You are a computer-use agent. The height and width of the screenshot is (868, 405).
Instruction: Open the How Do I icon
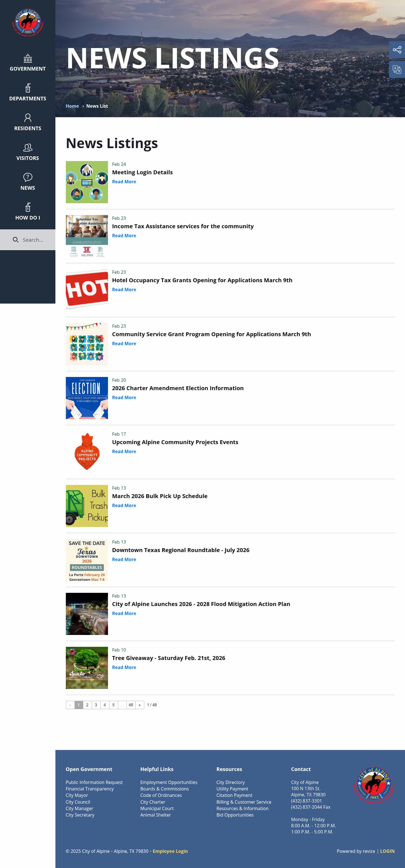tap(28, 207)
